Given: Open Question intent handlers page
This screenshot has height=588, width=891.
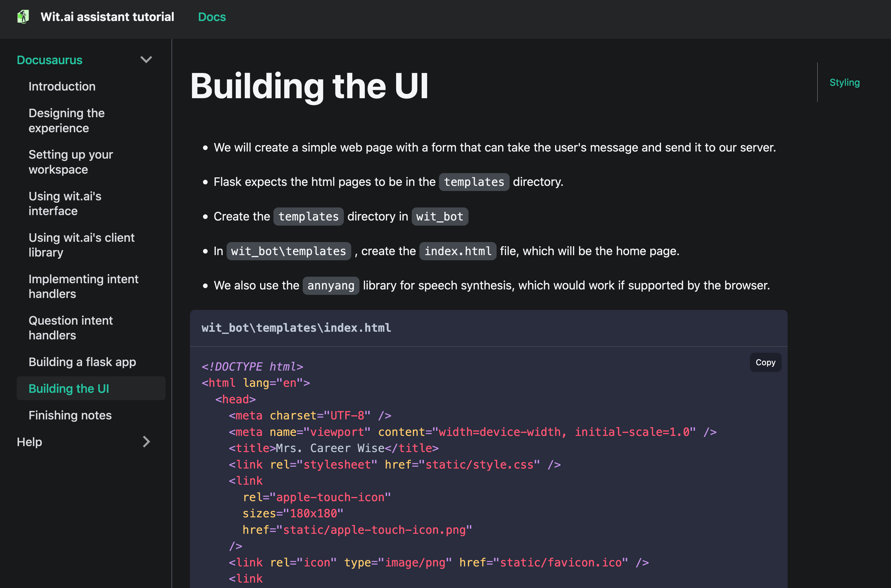Looking at the screenshot, I should [70, 328].
